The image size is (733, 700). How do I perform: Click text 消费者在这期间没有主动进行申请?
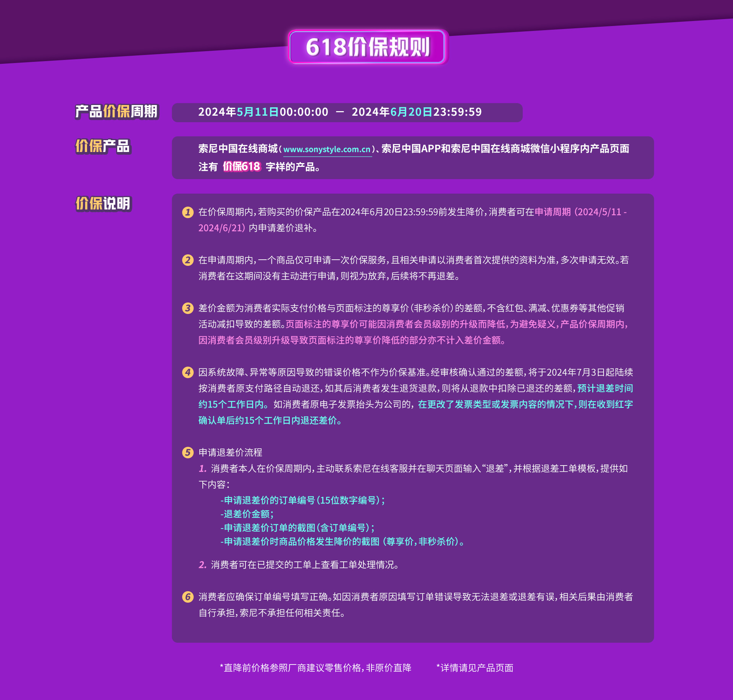267,276
